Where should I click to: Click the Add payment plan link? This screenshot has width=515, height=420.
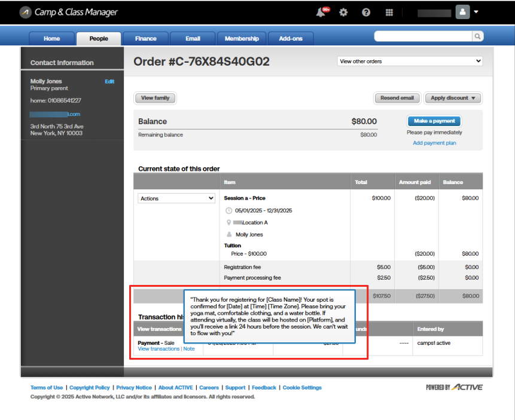click(434, 143)
